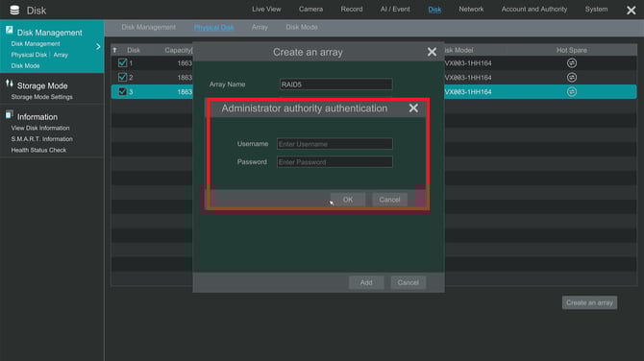Click the sort arrow in Disk column header
The image size is (644, 361).
point(115,50)
